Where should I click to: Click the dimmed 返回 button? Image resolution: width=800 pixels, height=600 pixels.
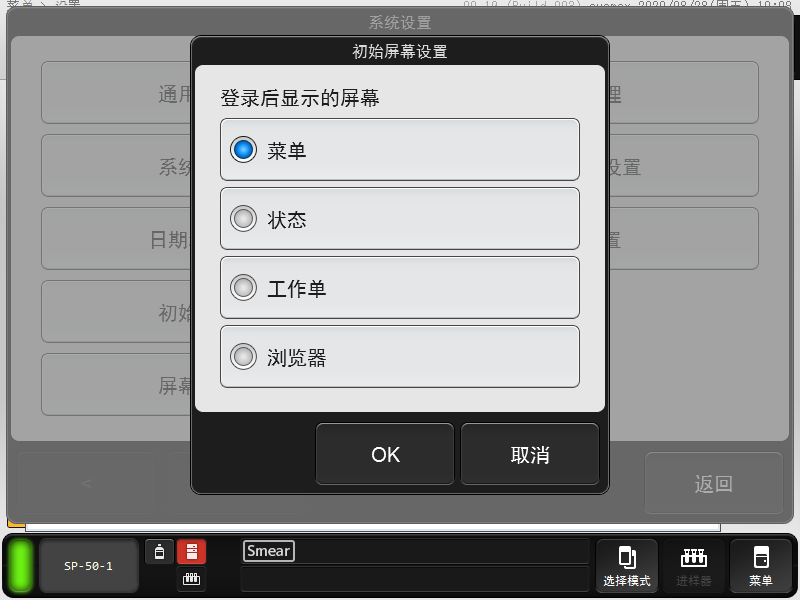pyautogui.click(x=713, y=484)
